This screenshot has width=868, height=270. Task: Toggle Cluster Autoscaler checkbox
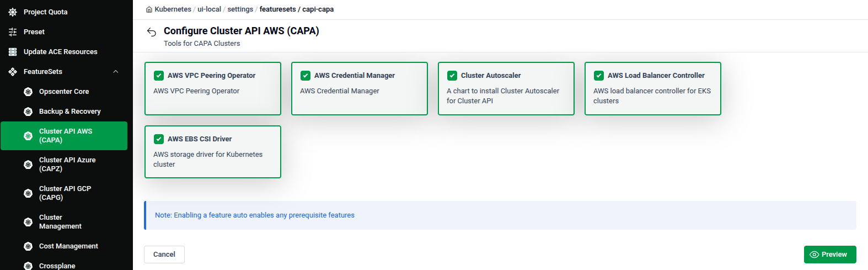click(x=452, y=76)
